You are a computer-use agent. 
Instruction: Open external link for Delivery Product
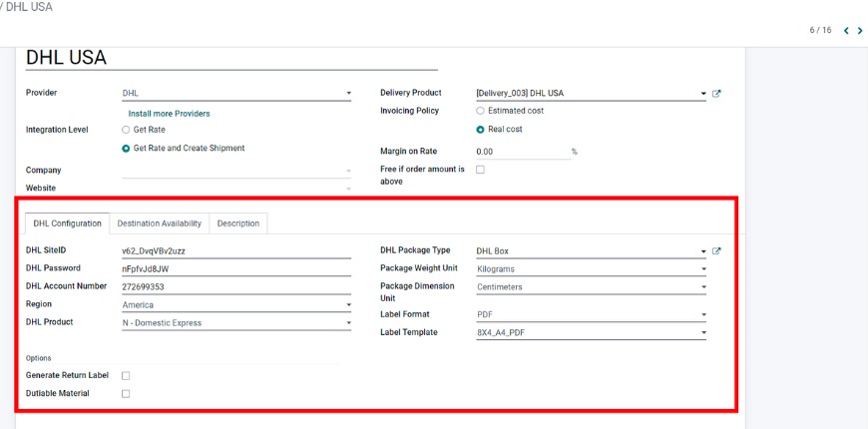point(716,94)
